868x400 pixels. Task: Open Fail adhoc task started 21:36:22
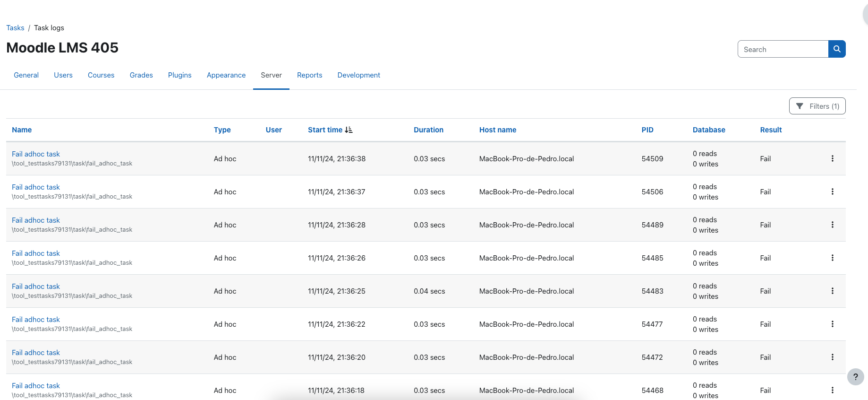tap(36, 320)
